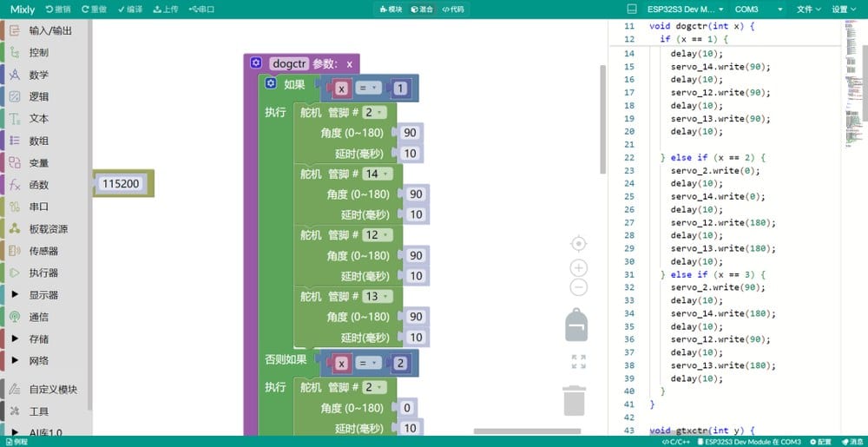Click the code minimap on the right

pyautogui.click(x=853, y=83)
